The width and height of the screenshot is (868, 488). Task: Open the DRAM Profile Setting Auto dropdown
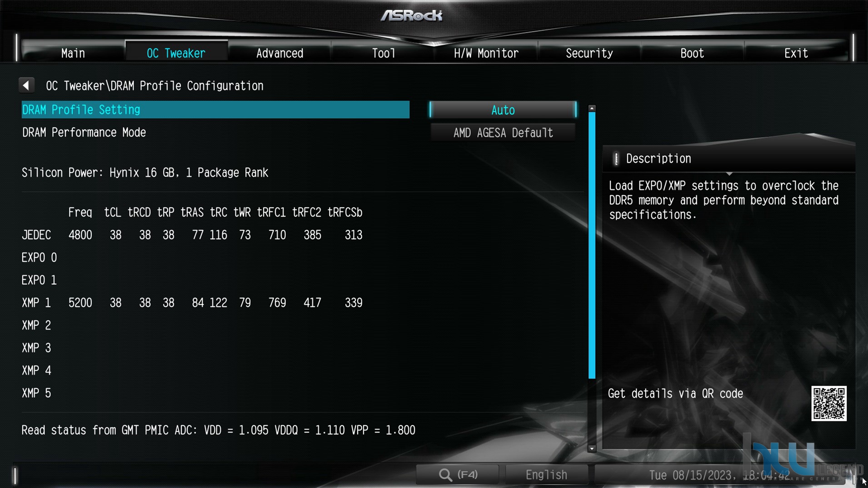(503, 110)
